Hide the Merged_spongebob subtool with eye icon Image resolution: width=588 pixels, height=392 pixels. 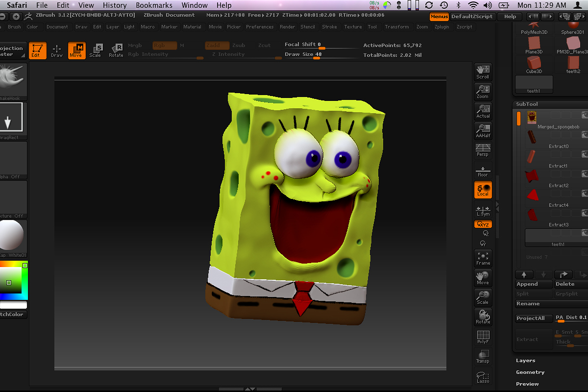tap(585, 115)
